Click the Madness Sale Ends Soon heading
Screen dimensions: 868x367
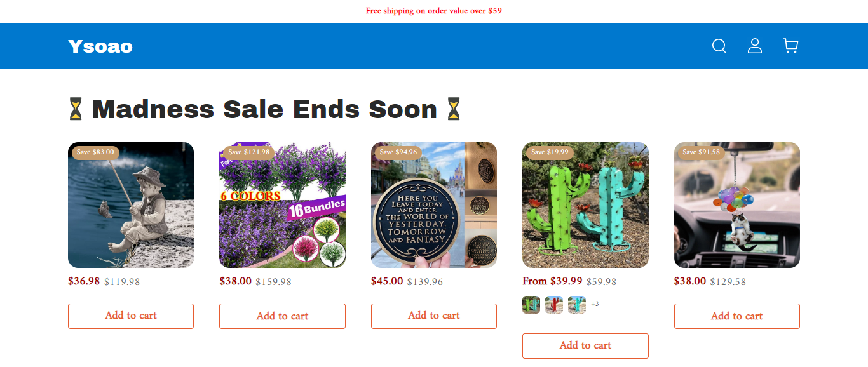point(264,109)
